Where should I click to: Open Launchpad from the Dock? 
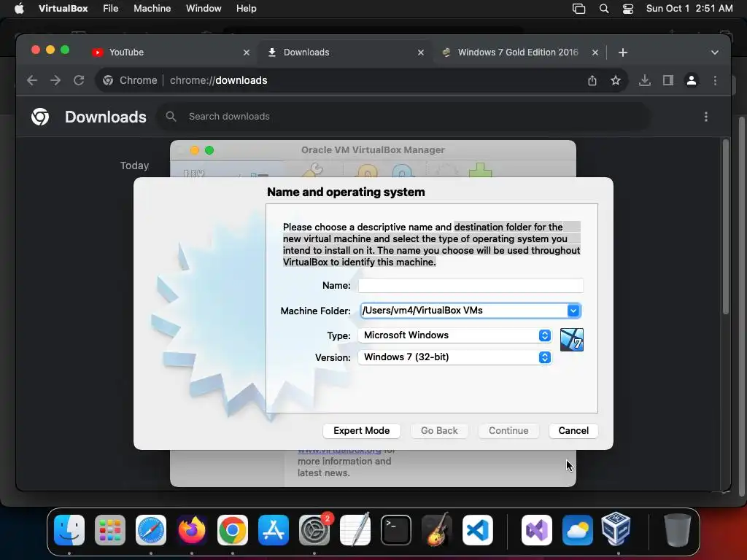[x=110, y=530]
